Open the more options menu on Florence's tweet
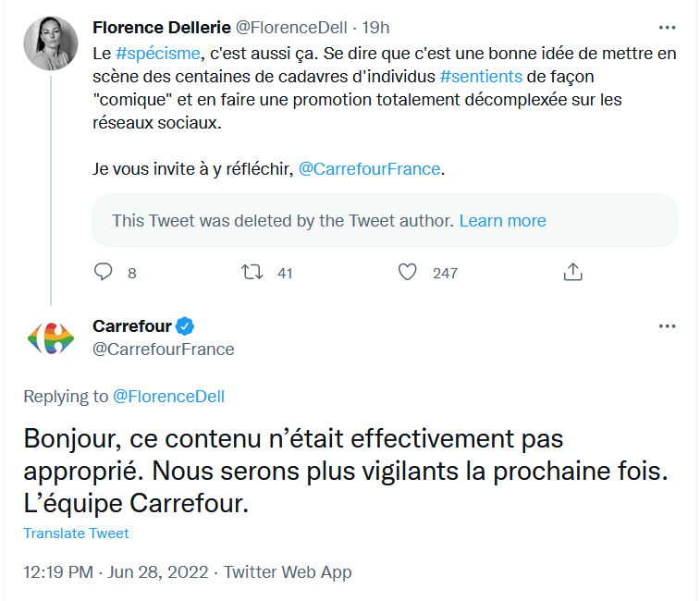700x601 pixels. coord(667,28)
